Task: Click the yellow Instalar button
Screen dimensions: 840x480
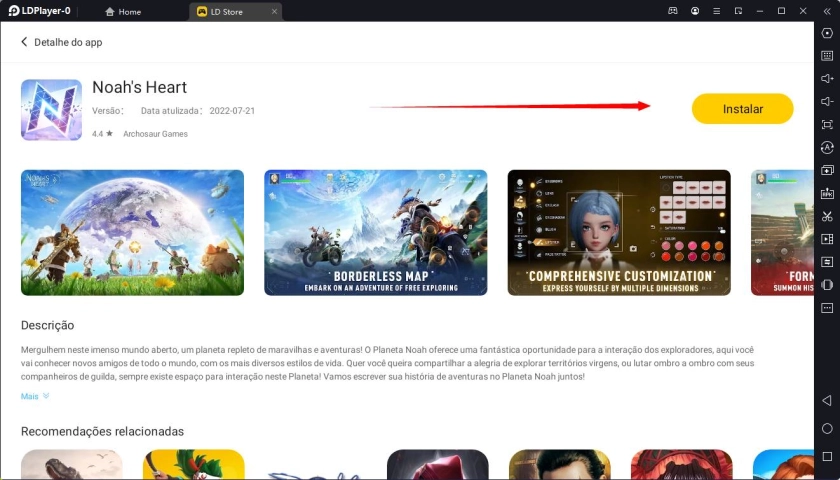Action: 742,109
